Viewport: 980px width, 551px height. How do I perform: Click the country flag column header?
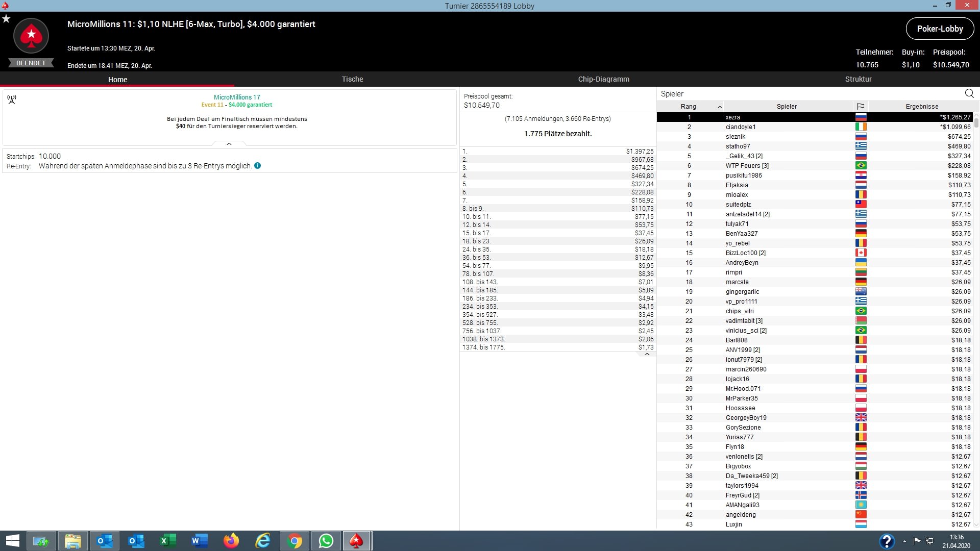coord(861,106)
